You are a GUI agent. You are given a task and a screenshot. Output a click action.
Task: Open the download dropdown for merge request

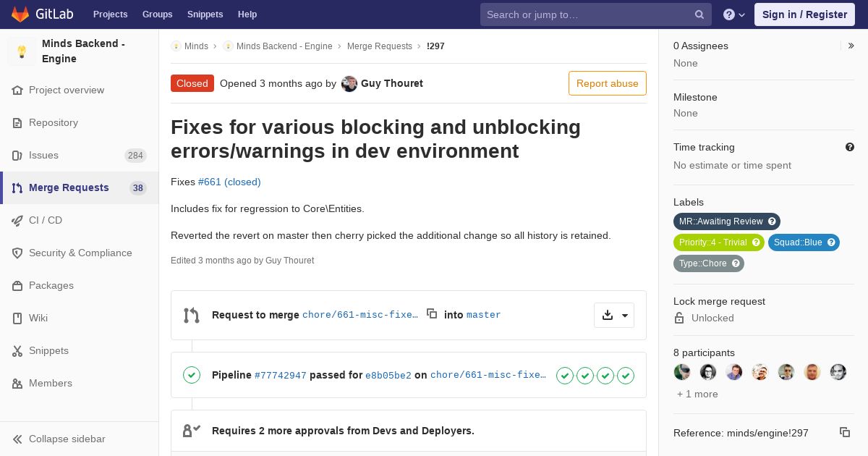click(614, 315)
